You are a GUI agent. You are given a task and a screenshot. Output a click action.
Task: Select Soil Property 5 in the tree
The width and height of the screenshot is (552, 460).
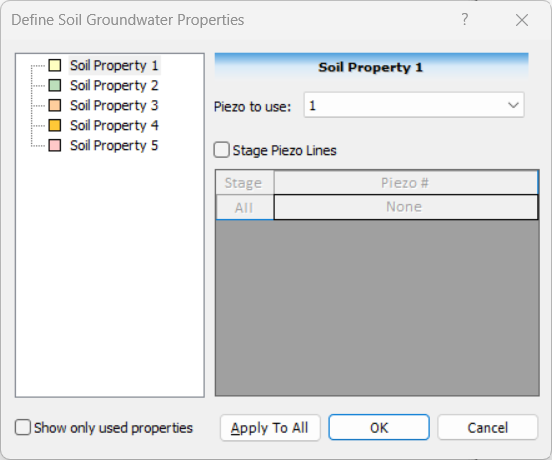point(114,146)
